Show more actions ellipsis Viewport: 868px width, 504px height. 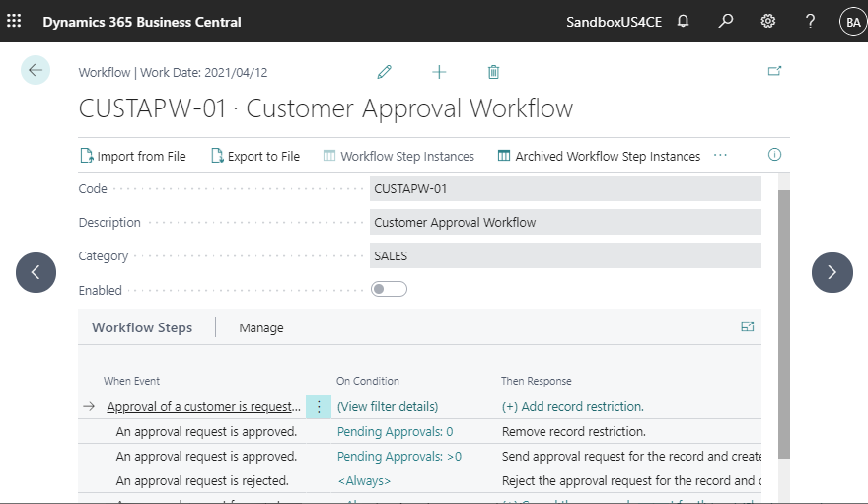(720, 156)
